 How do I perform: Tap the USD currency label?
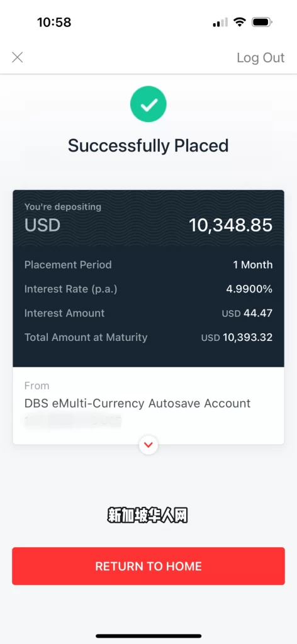pyautogui.click(x=42, y=225)
